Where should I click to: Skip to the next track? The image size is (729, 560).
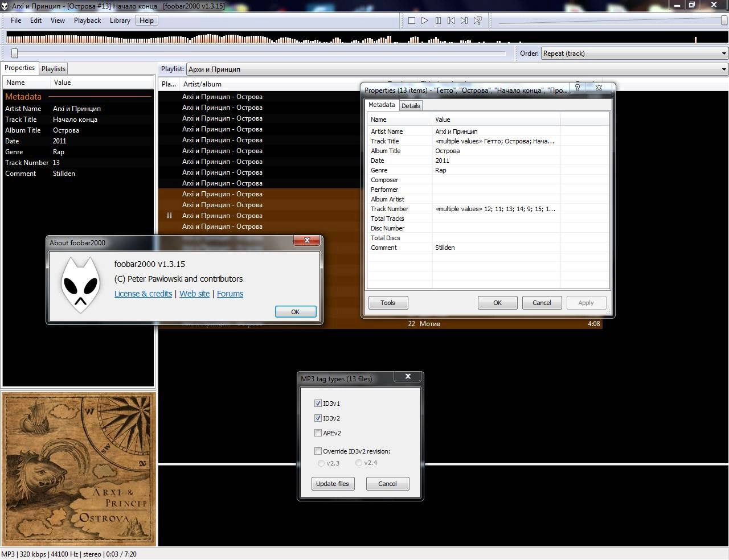coord(464,20)
